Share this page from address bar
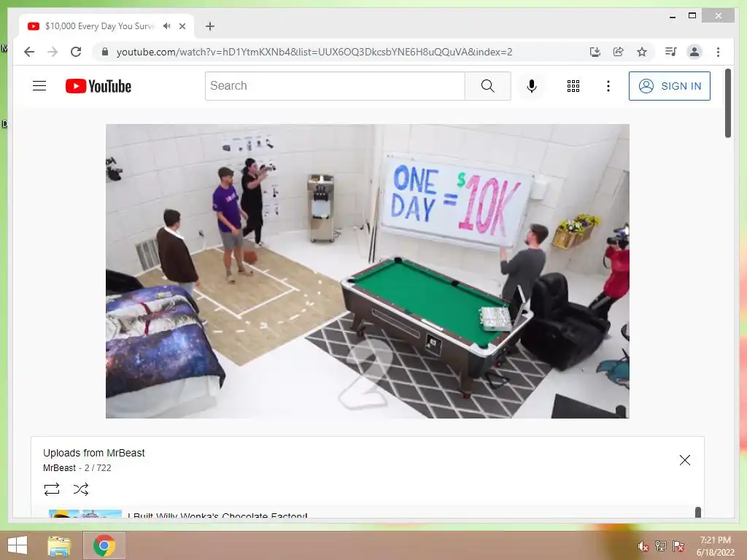Screen dimensions: 747x560 619,52
